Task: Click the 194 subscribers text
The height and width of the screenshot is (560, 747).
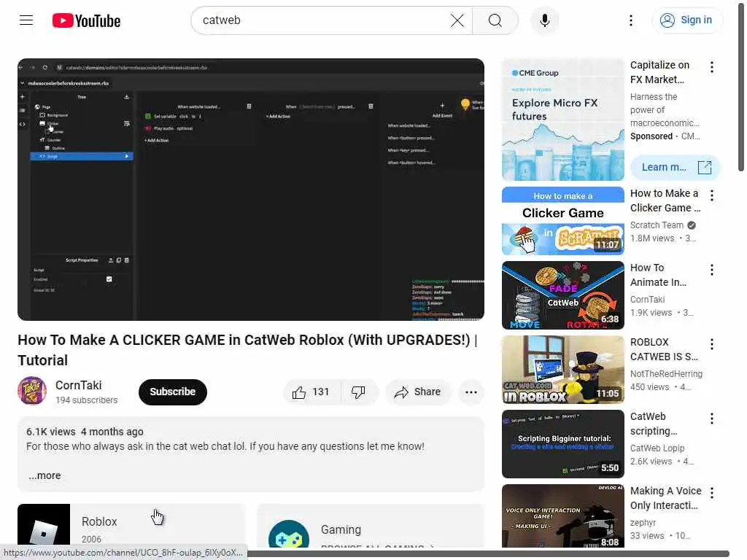Action: 86,400
